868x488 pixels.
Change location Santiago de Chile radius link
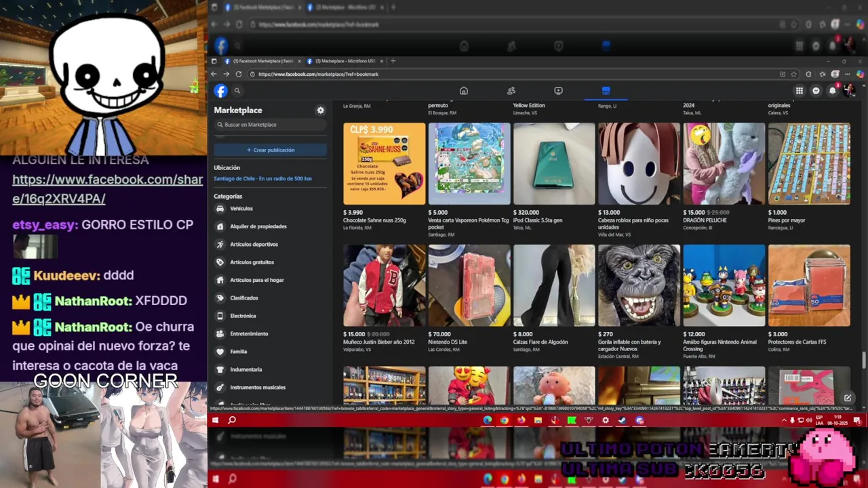click(x=262, y=179)
